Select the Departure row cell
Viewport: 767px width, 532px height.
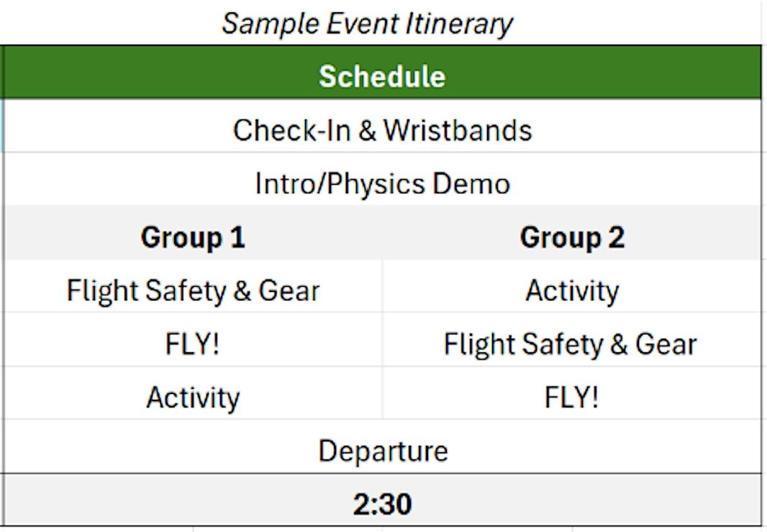point(382,451)
